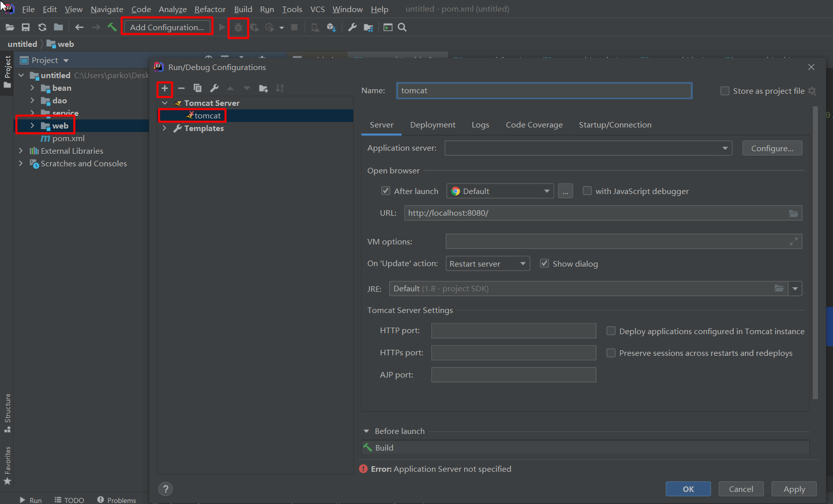Switch to the Logs tab
Image resolution: width=833 pixels, height=504 pixels.
(x=480, y=125)
